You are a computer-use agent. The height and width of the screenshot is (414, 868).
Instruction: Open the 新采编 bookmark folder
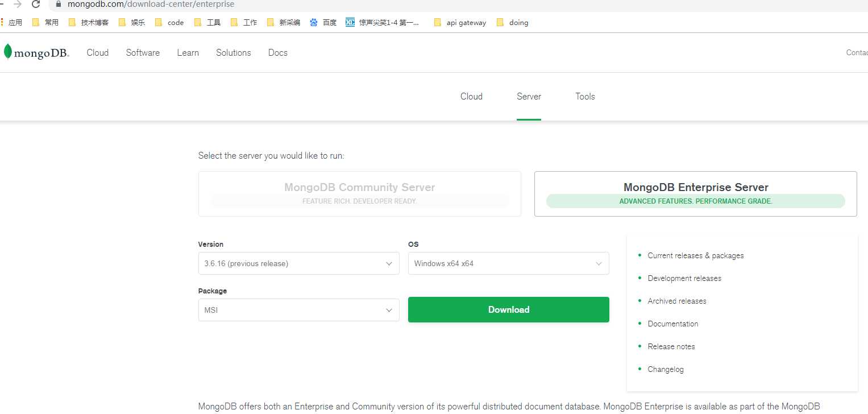284,23
